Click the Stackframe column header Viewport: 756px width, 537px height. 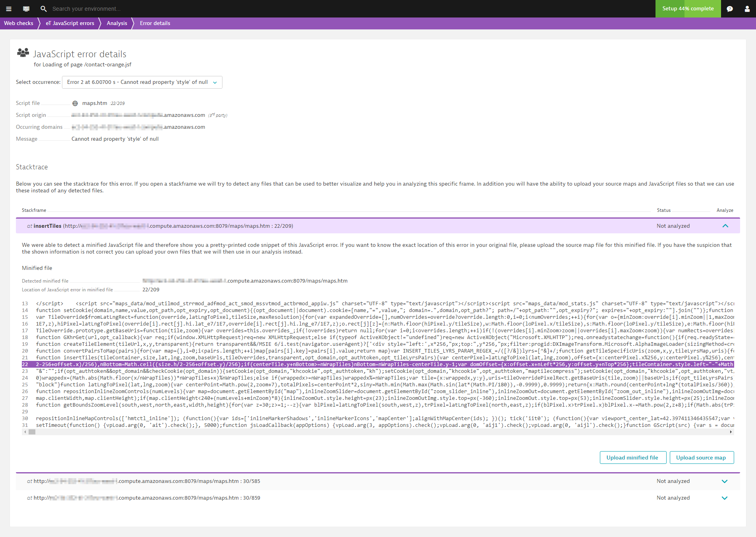pos(34,210)
